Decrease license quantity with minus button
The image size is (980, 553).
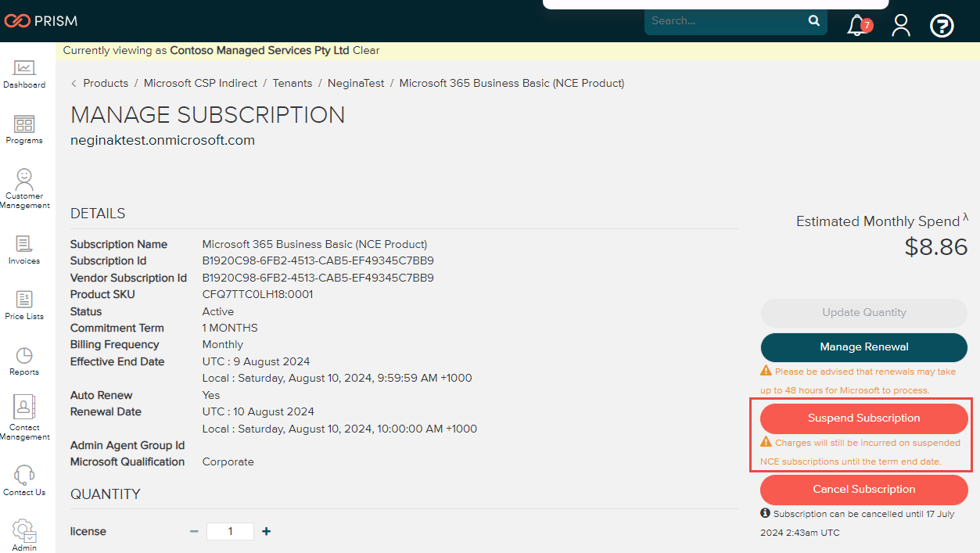[194, 531]
